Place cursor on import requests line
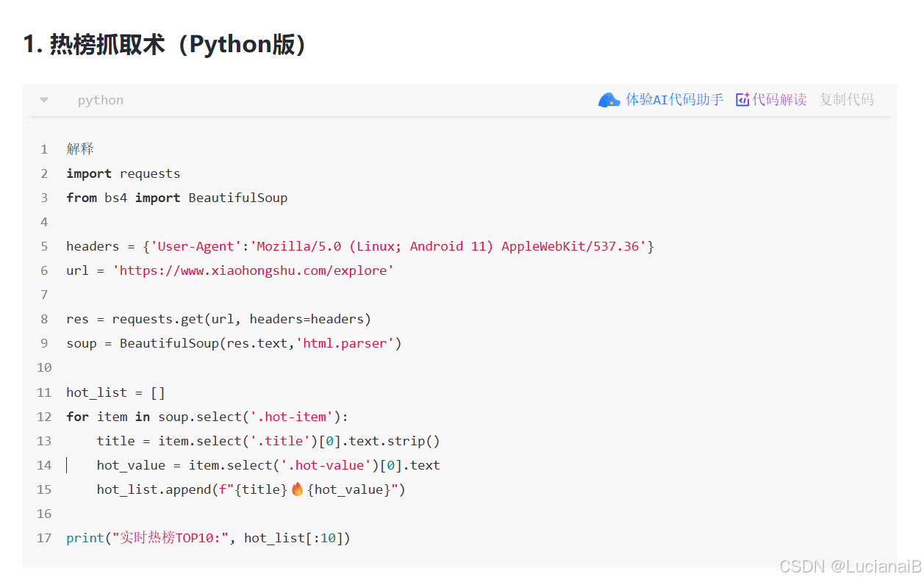Image resolution: width=924 pixels, height=582 pixels. pyautogui.click(x=123, y=173)
